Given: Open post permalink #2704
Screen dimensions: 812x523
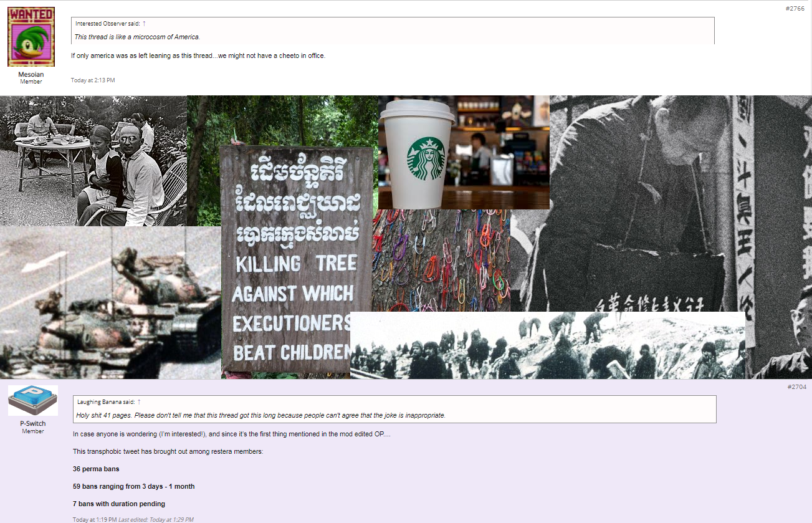Looking at the screenshot, I should [x=796, y=387].
